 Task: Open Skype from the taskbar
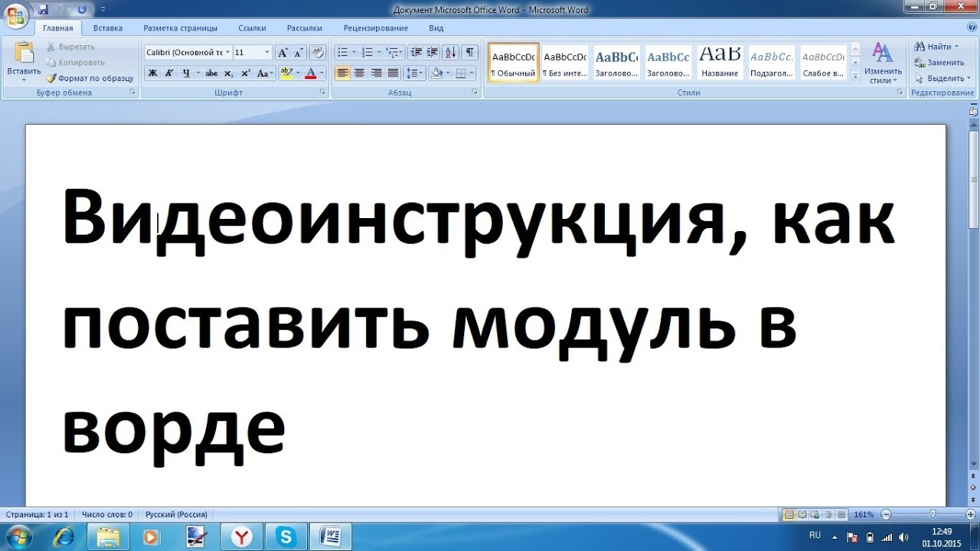[286, 537]
